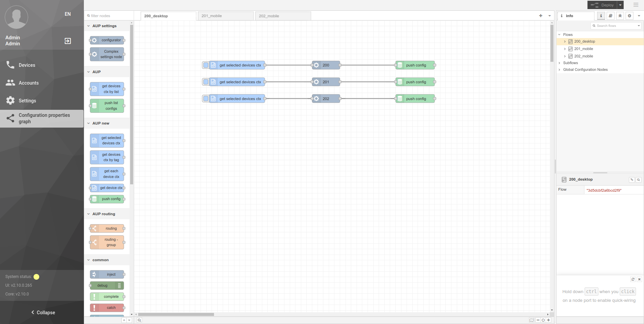The image size is (644, 324).
Task: Collapse the AUP settings palette category
Action: tap(107, 26)
